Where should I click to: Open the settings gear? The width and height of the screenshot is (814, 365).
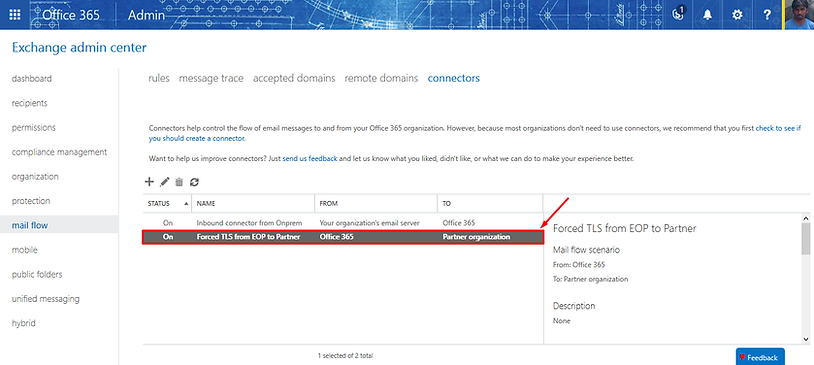coord(737,15)
